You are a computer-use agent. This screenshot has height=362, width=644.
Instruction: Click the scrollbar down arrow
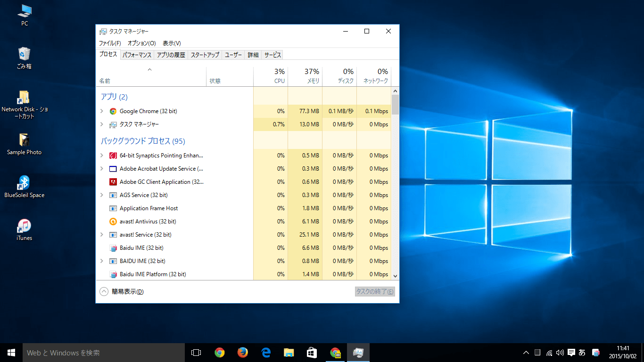[x=395, y=276]
